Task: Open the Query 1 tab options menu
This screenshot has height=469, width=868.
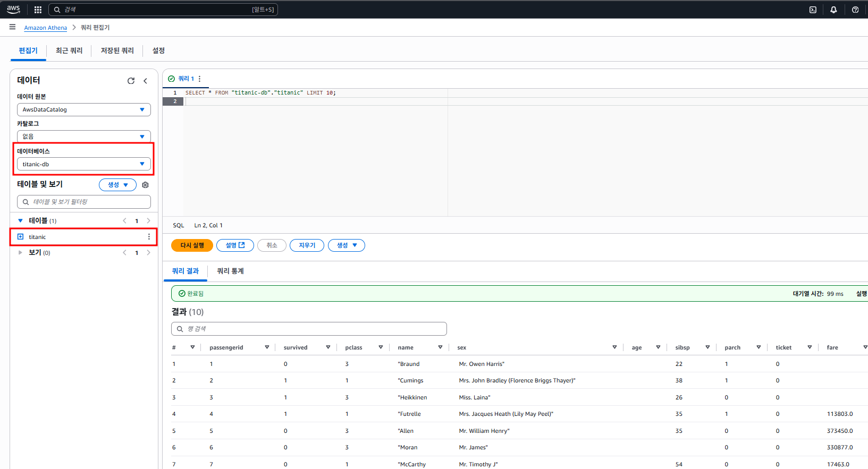Action: coord(199,79)
